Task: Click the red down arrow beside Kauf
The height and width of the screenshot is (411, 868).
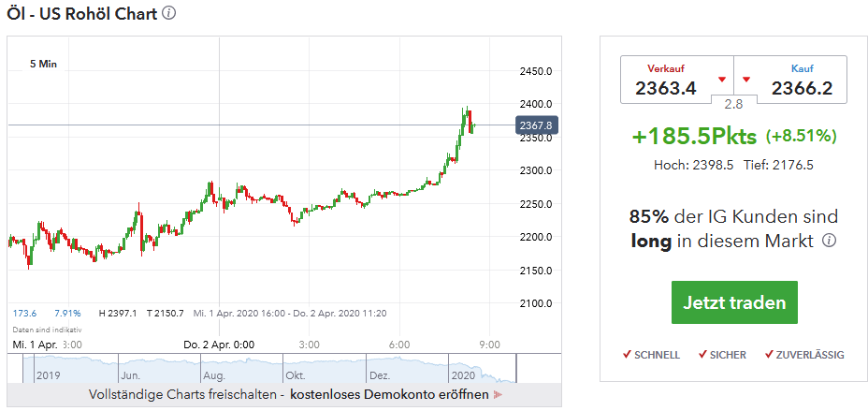Action: coord(746,79)
